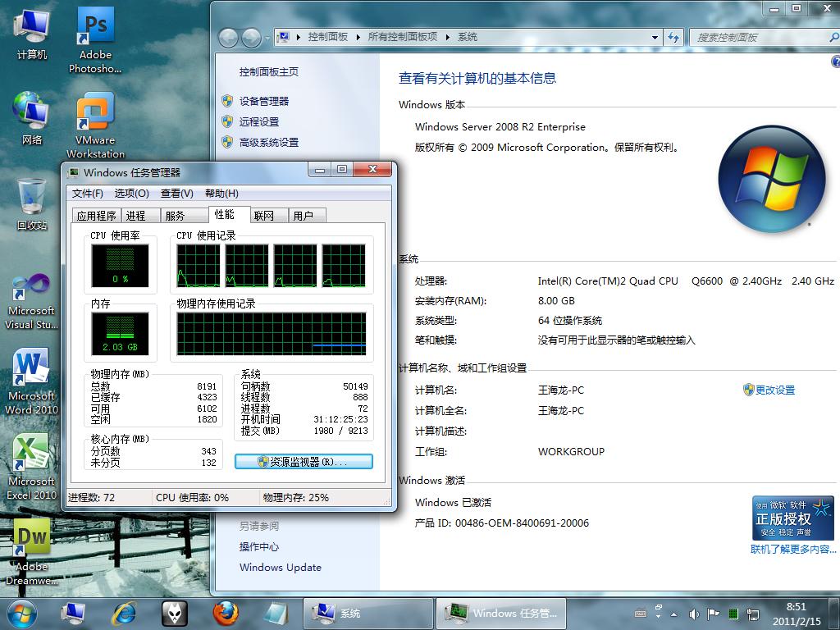Launch Firefox from the taskbar
This screenshot has height=630, width=840.
226,614
